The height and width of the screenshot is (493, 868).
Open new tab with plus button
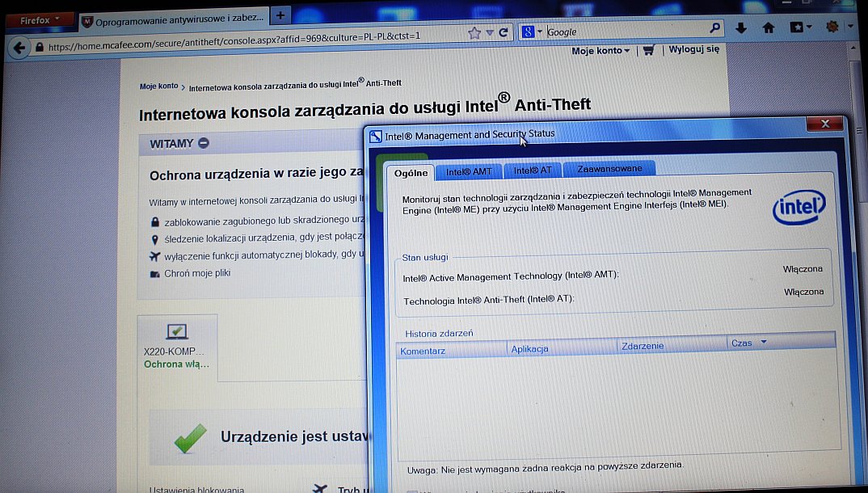coord(280,15)
